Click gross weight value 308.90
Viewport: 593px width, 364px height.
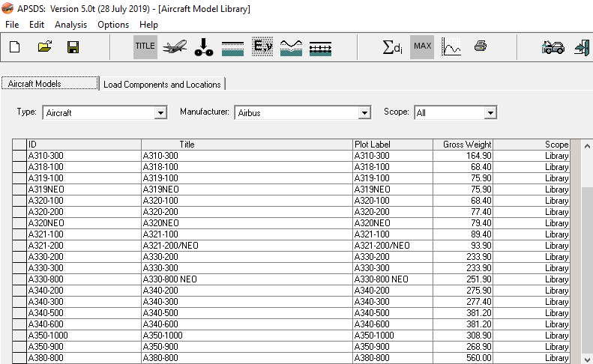click(x=463, y=336)
